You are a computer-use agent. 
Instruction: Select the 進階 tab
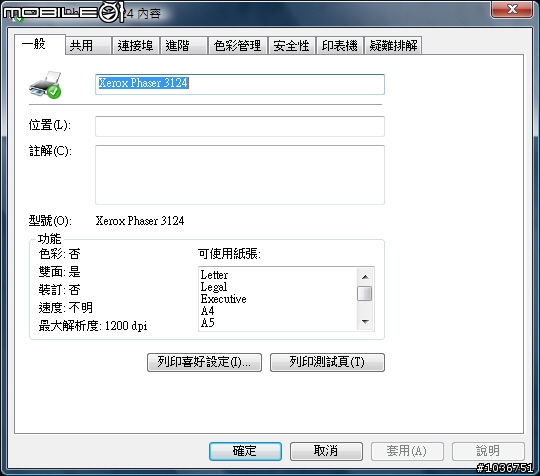click(184, 46)
